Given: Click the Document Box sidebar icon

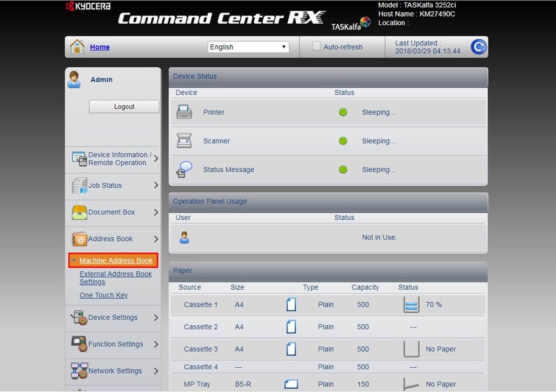Looking at the screenshot, I should tap(79, 212).
